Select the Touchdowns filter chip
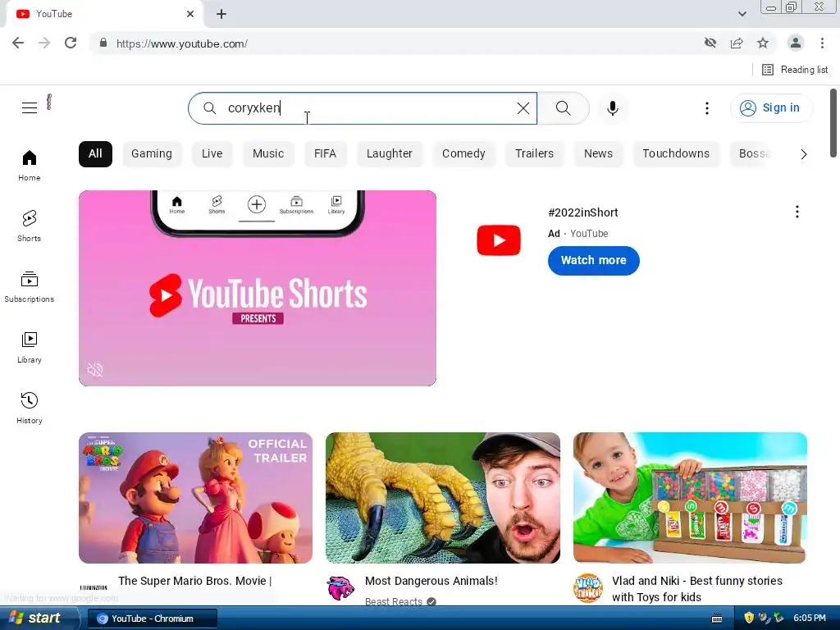 click(x=676, y=153)
